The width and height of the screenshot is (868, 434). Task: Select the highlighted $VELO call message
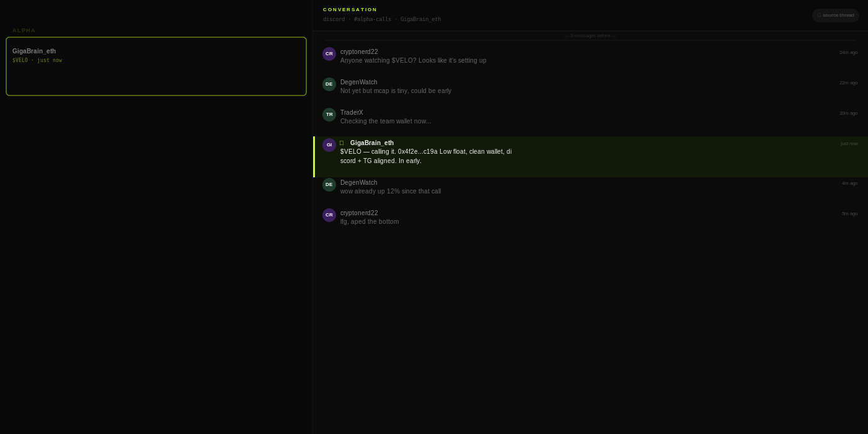[590, 157]
